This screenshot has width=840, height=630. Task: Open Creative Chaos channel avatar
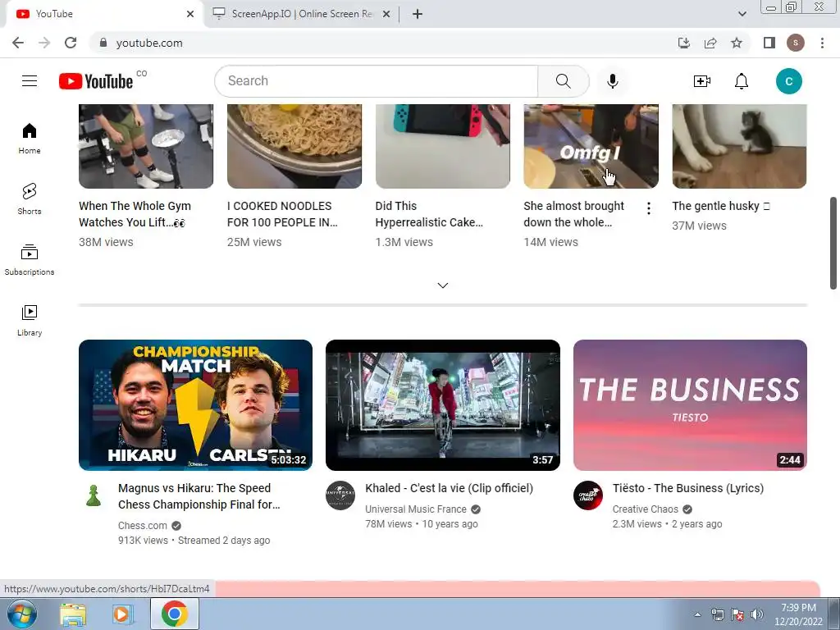pos(587,495)
